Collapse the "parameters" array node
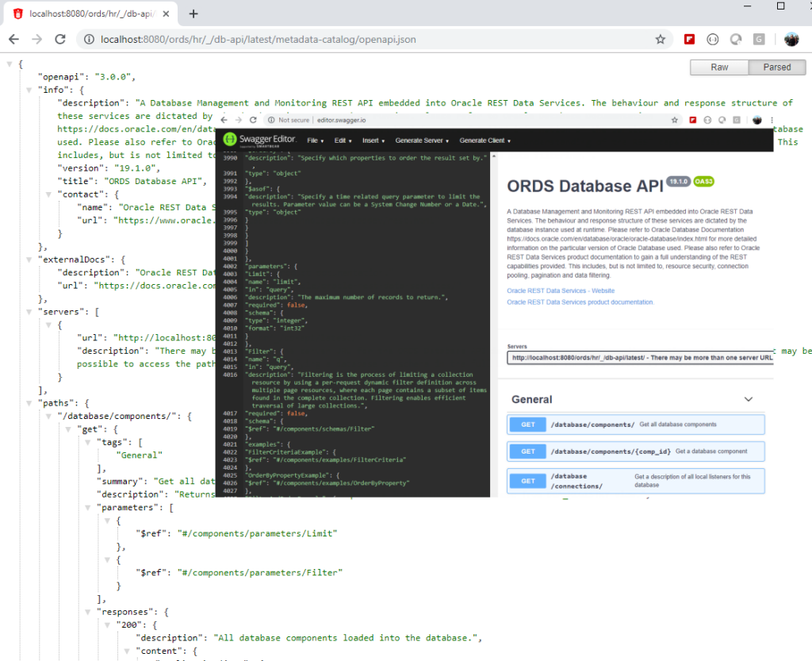Screen dimensions: 812x661 (x=87, y=508)
